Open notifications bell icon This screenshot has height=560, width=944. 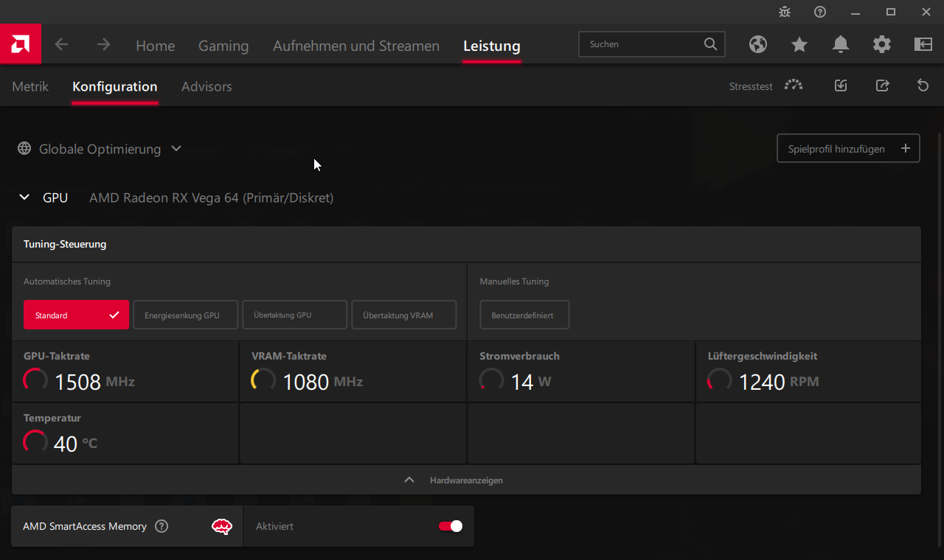[x=841, y=45]
